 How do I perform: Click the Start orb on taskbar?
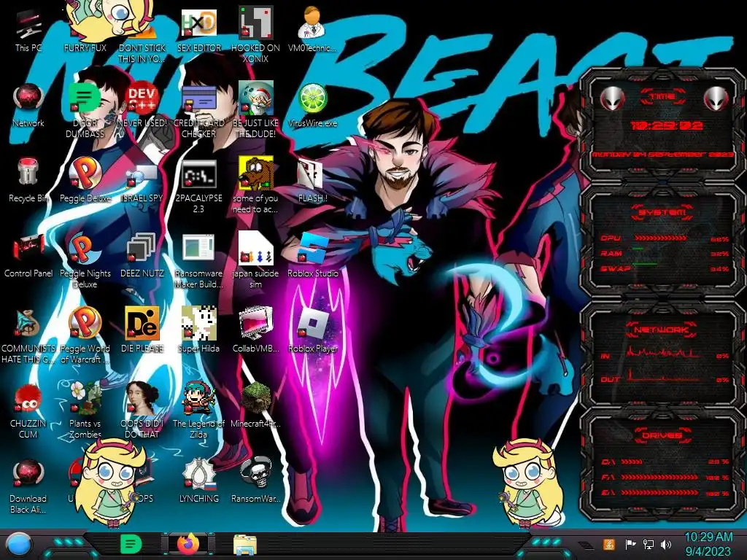18,544
